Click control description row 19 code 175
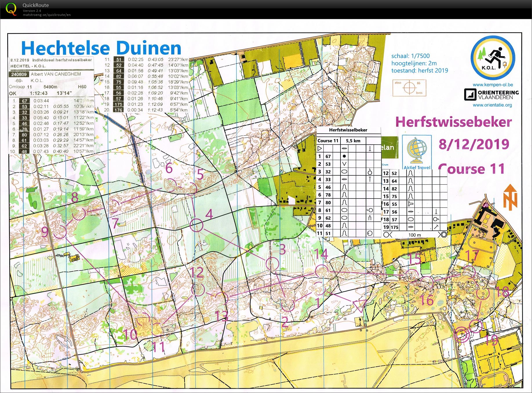Viewport: 532px width, 393px height. (395, 227)
